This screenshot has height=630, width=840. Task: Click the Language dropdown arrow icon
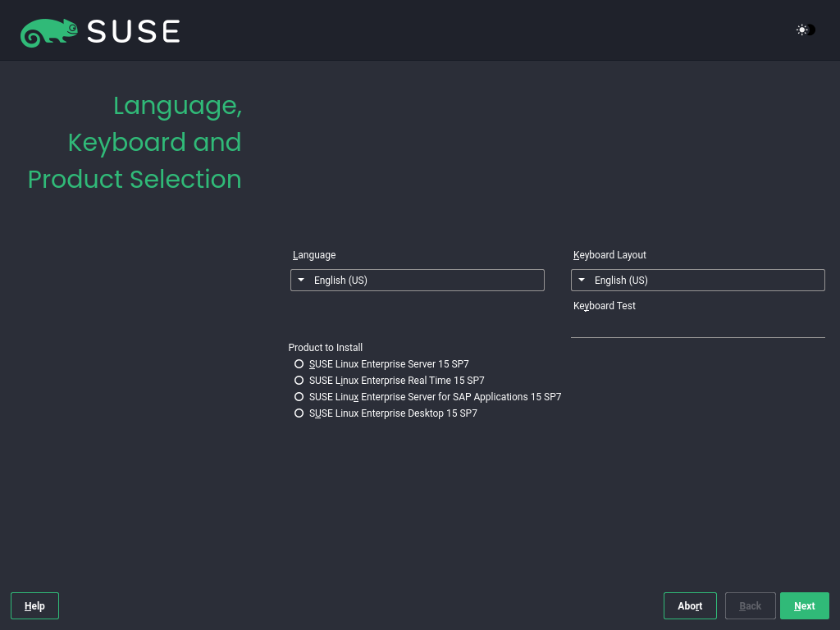coord(302,280)
